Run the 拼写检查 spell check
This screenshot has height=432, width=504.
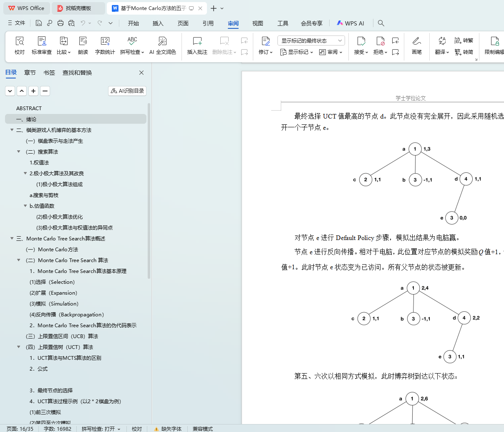click(x=132, y=45)
